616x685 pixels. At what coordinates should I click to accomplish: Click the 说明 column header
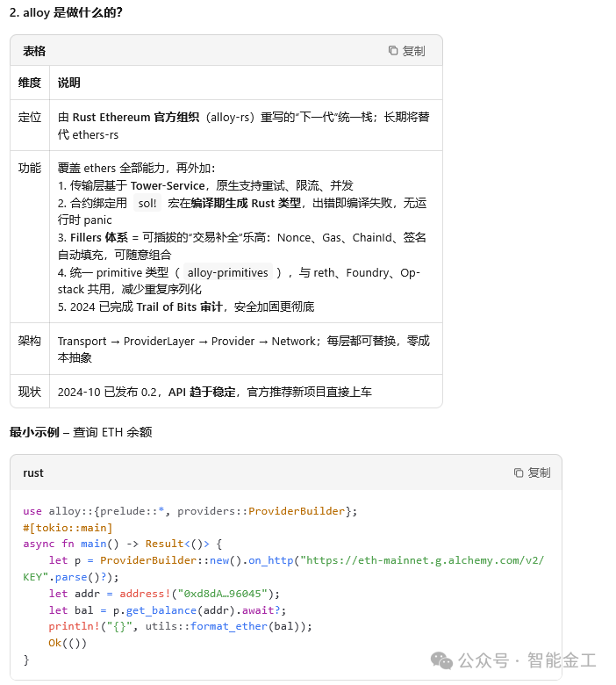tap(69, 83)
